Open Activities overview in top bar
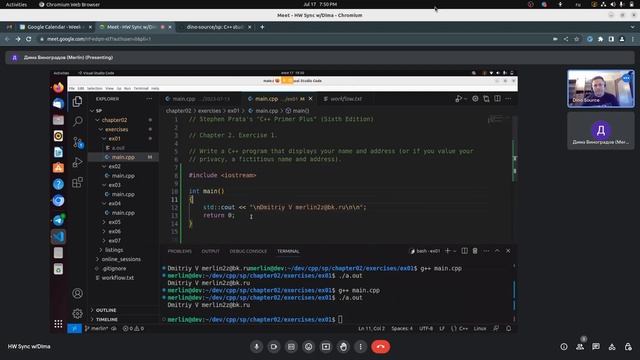The image size is (640, 360). point(16,4)
